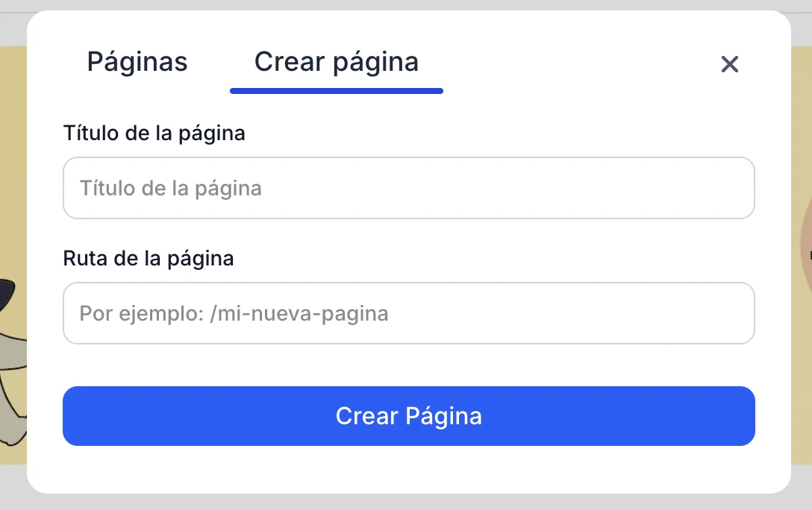Viewport: 812px width, 510px height.
Task: Select the Crear página tab
Action: (336, 62)
